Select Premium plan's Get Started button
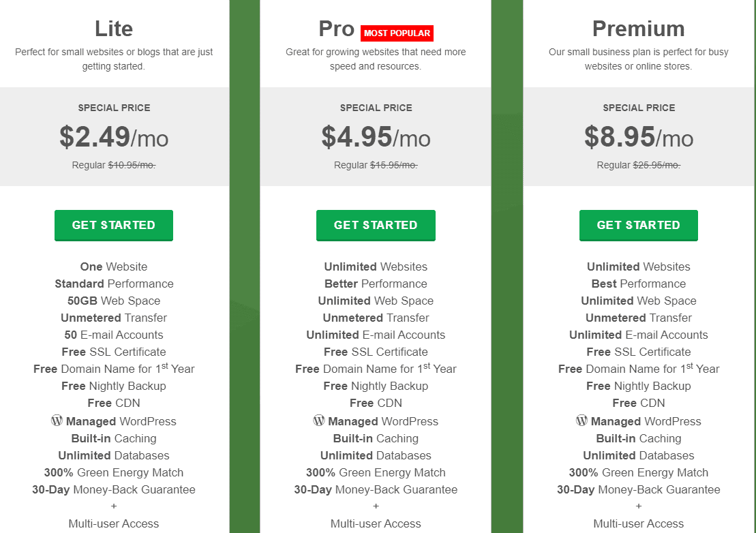The height and width of the screenshot is (533, 756). point(638,225)
